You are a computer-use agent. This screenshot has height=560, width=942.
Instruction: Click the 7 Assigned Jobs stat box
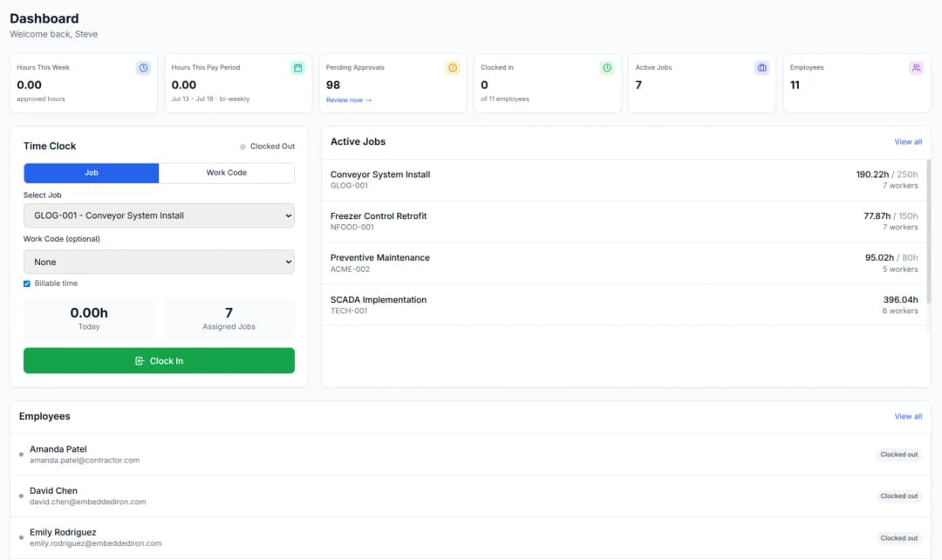(x=229, y=318)
